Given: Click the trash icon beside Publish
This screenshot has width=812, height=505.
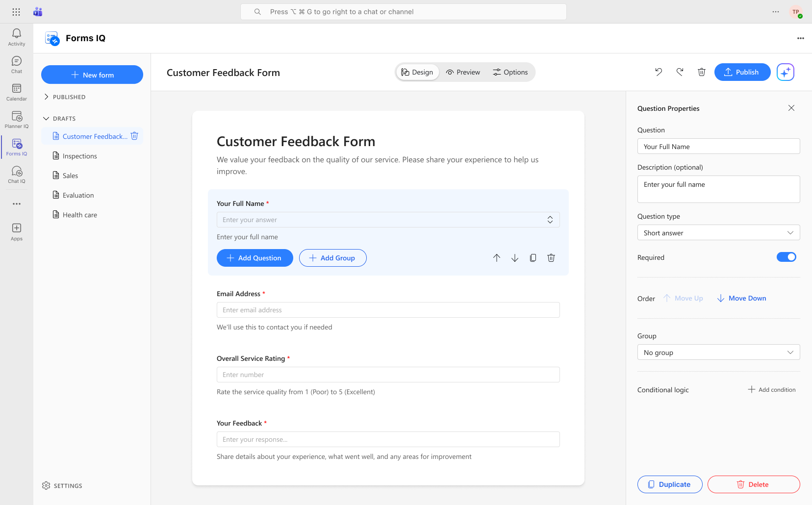Looking at the screenshot, I should pyautogui.click(x=702, y=72).
